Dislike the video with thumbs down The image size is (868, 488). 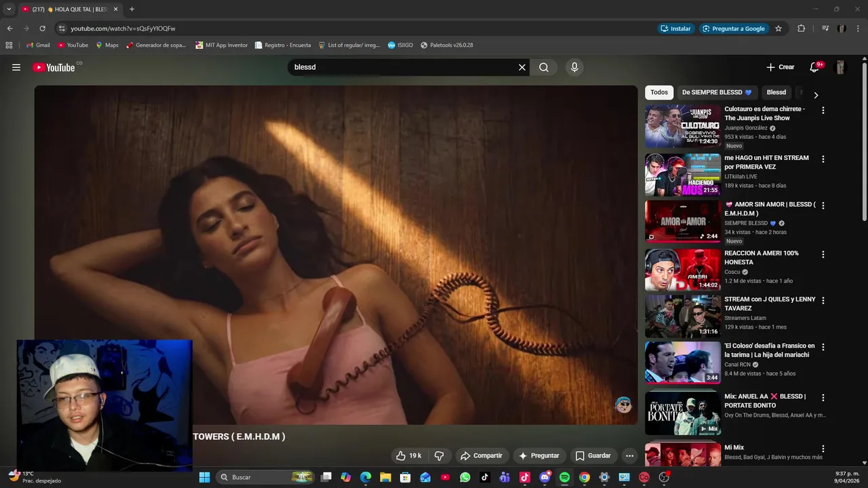(439, 455)
